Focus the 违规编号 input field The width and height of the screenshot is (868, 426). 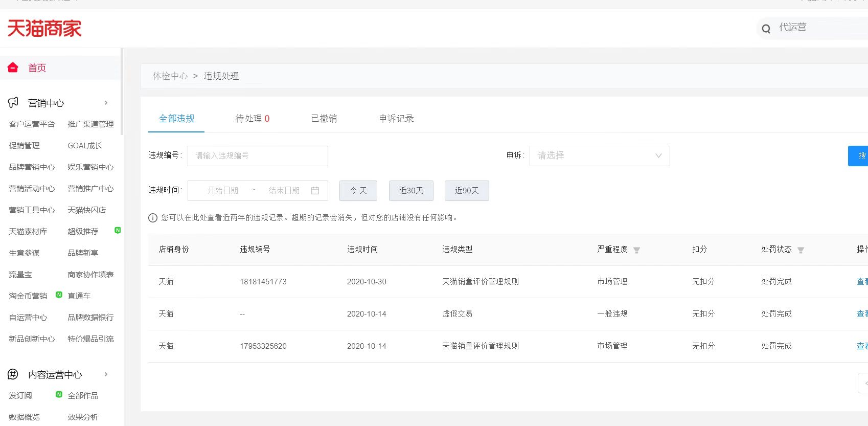tap(258, 155)
